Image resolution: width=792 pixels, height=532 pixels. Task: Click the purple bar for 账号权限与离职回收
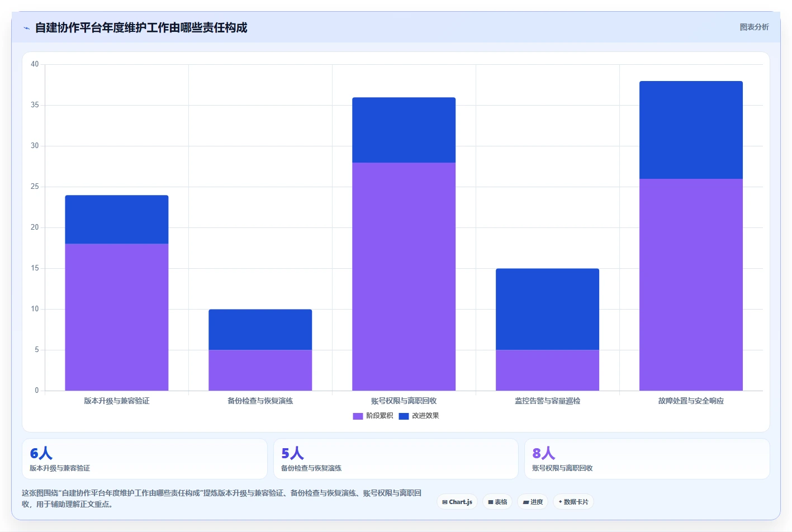[404, 277]
